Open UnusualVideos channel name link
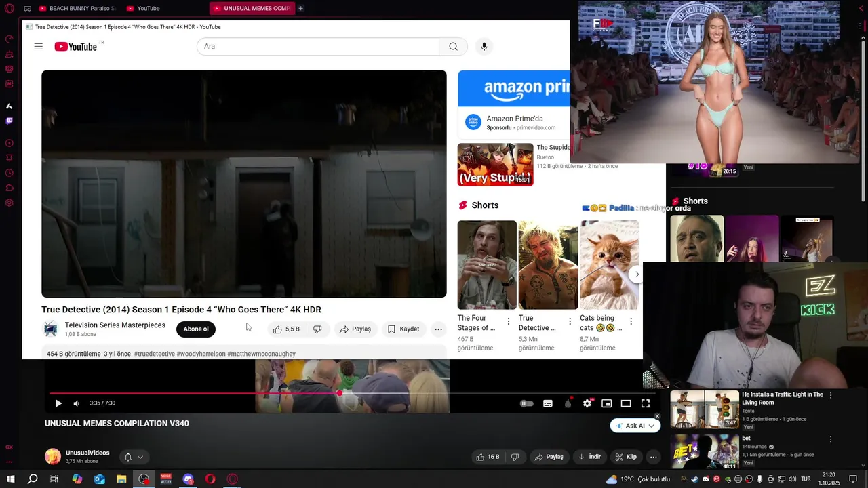This screenshot has width=868, height=488. [x=87, y=453]
